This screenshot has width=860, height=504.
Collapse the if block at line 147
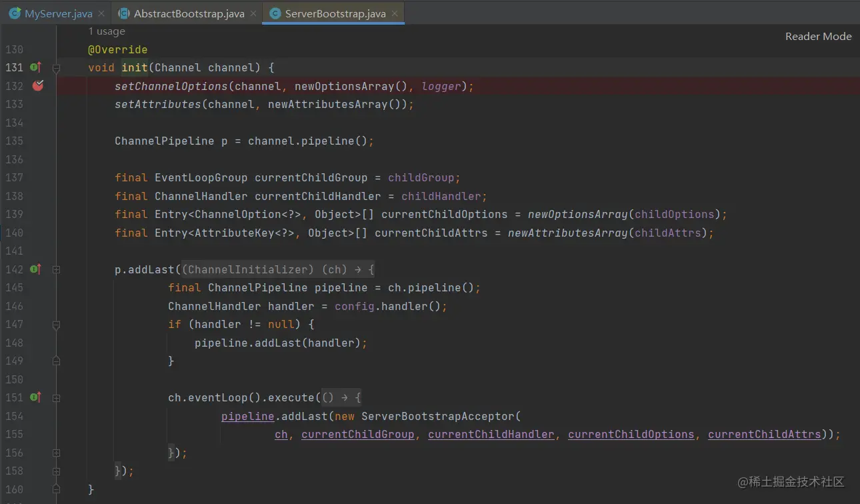point(56,325)
